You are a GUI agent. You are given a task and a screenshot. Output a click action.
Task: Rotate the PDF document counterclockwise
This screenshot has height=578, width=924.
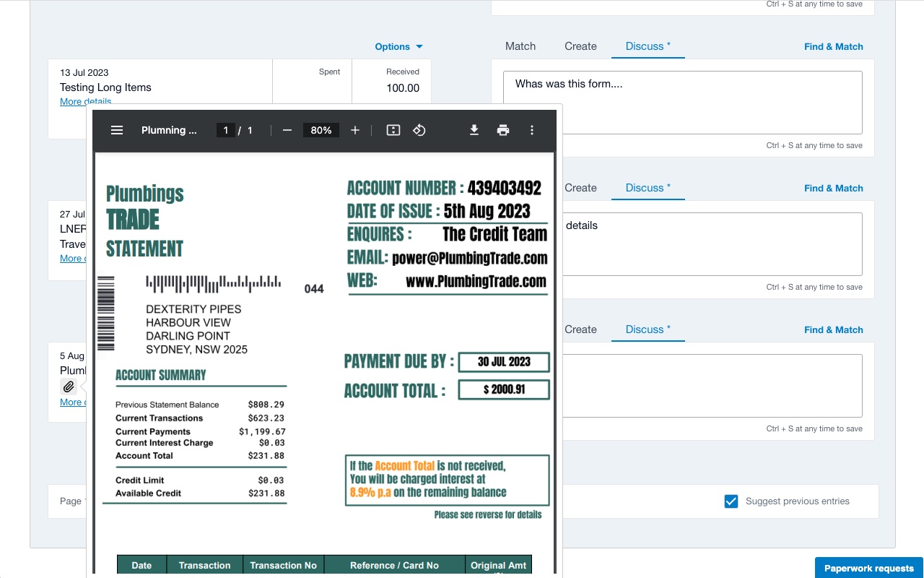coord(419,130)
